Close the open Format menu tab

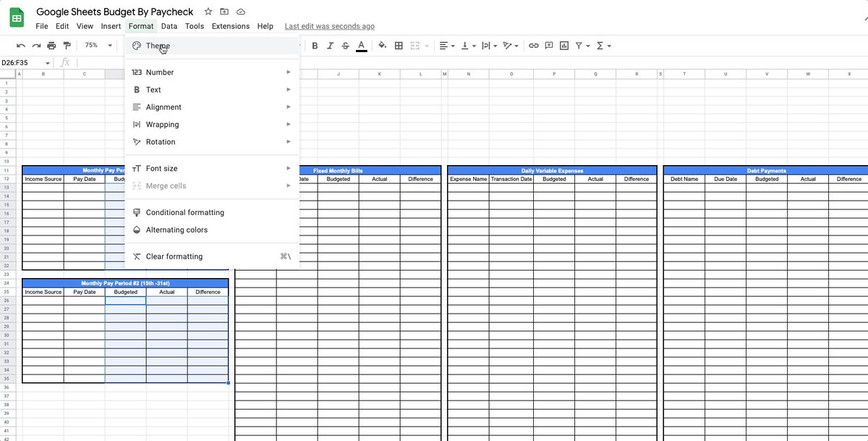click(x=141, y=26)
